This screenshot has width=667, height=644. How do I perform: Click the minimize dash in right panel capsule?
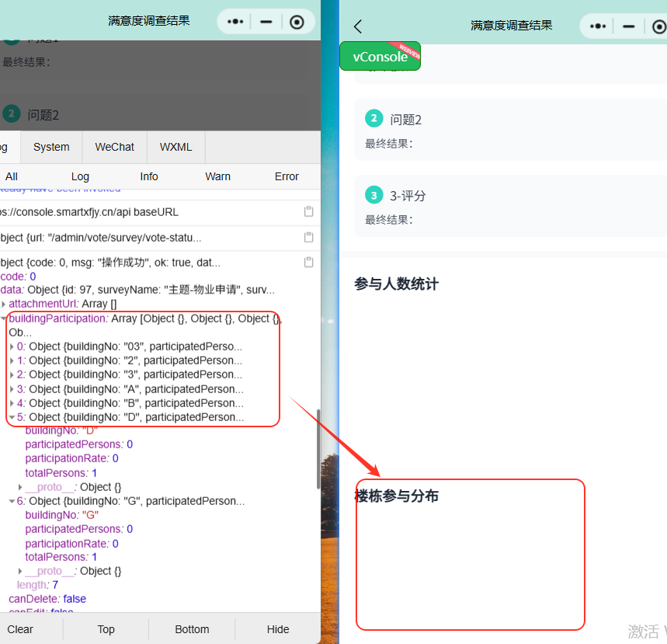[x=629, y=26]
